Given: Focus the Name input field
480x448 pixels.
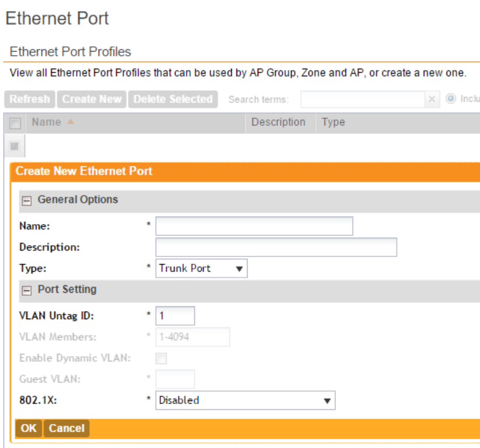Looking at the screenshot, I should (x=254, y=226).
